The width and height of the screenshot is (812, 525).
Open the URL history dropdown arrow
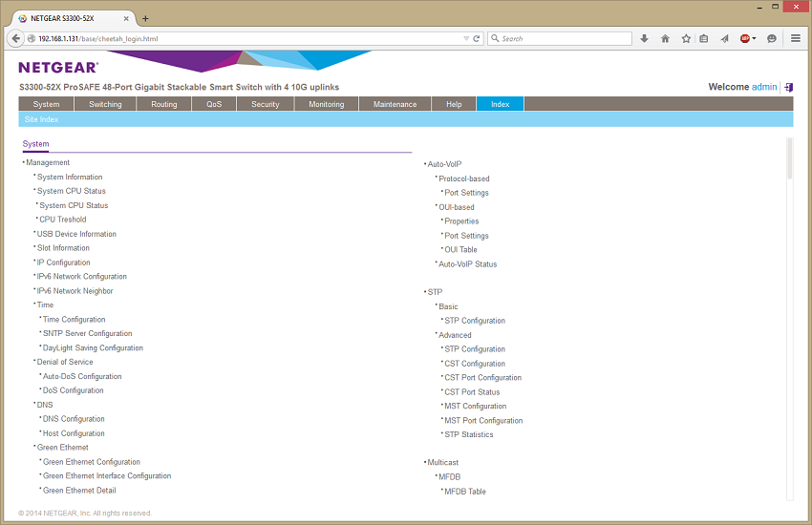(466, 38)
